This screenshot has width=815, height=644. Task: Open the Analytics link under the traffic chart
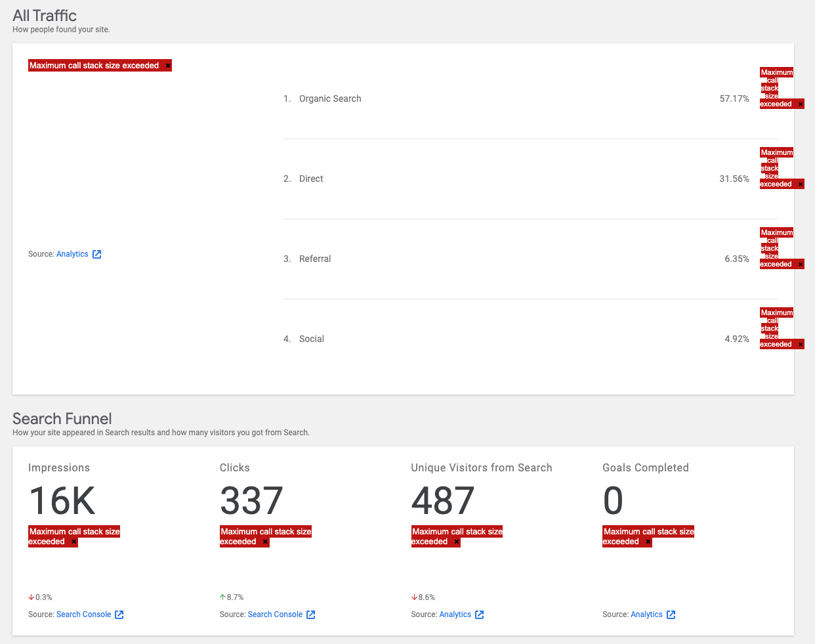(x=71, y=254)
